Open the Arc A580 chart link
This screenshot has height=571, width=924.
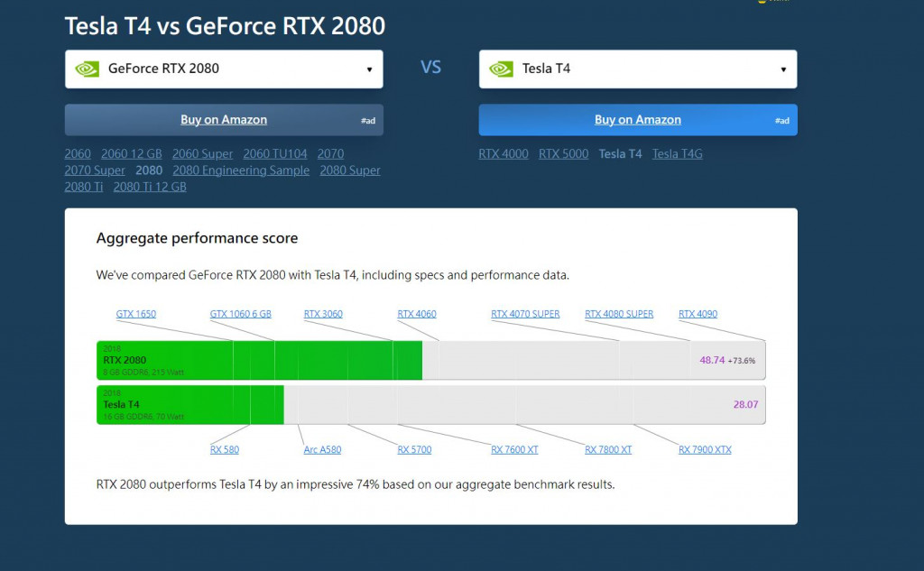pos(322,449)
